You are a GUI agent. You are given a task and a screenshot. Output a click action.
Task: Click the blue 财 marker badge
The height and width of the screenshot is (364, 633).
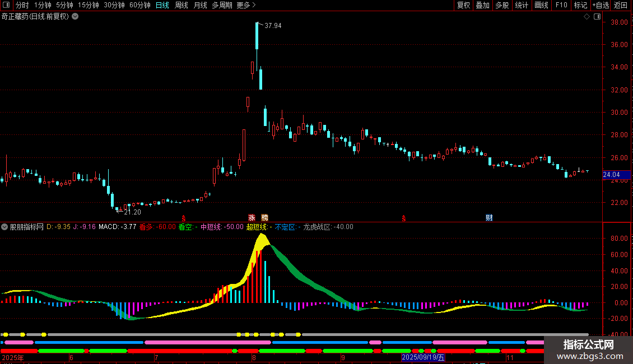click(489, 217)
